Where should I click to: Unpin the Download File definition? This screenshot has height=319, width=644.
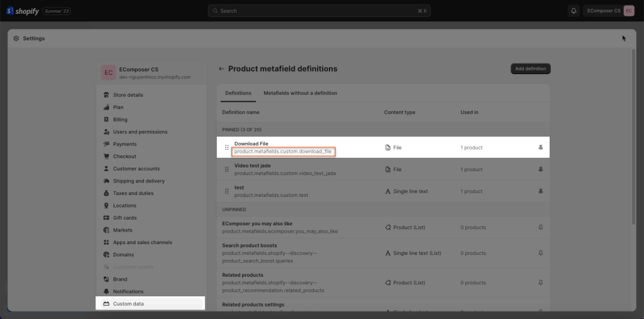[x=540, y=147]
